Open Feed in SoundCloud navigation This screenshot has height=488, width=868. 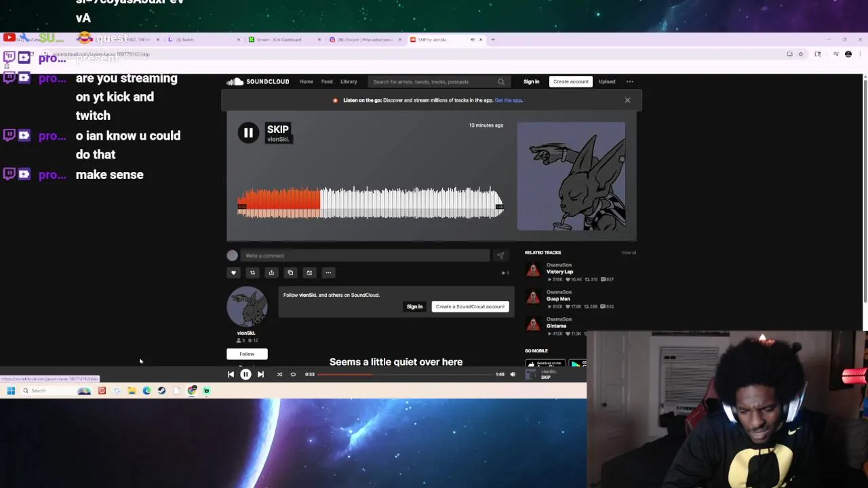coord(327,81)
